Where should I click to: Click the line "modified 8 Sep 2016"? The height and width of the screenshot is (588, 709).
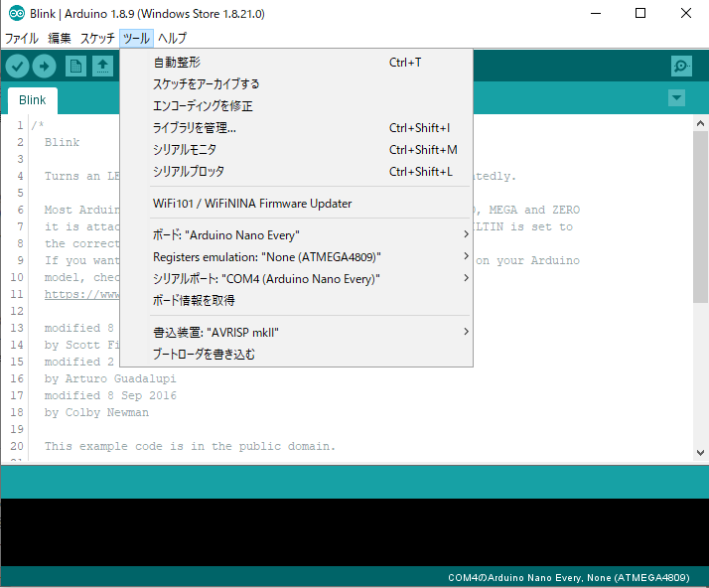pos(110,395)
